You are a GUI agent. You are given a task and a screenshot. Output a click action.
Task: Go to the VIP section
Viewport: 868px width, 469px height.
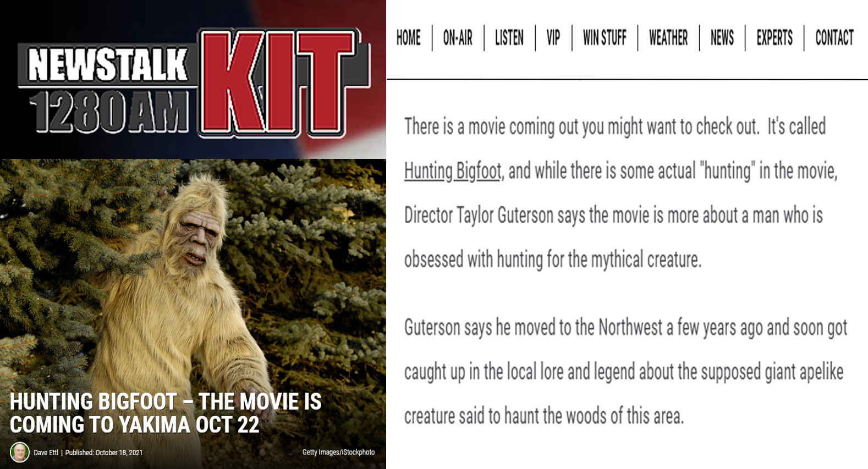coord(553,38)
